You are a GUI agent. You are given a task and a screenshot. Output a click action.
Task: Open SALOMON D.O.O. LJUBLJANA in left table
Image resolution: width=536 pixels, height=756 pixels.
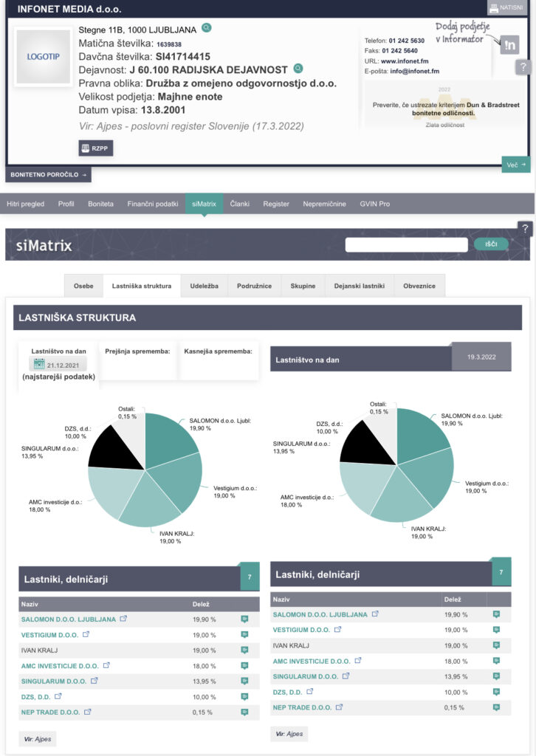tap(69, 619)
